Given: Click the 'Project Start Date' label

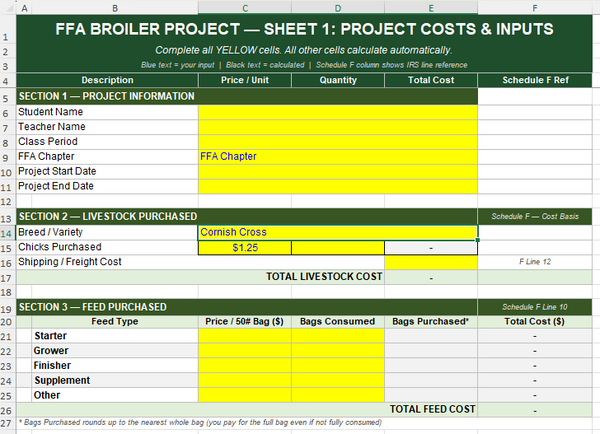Looking at the screenshot, I should pos(57,171).
